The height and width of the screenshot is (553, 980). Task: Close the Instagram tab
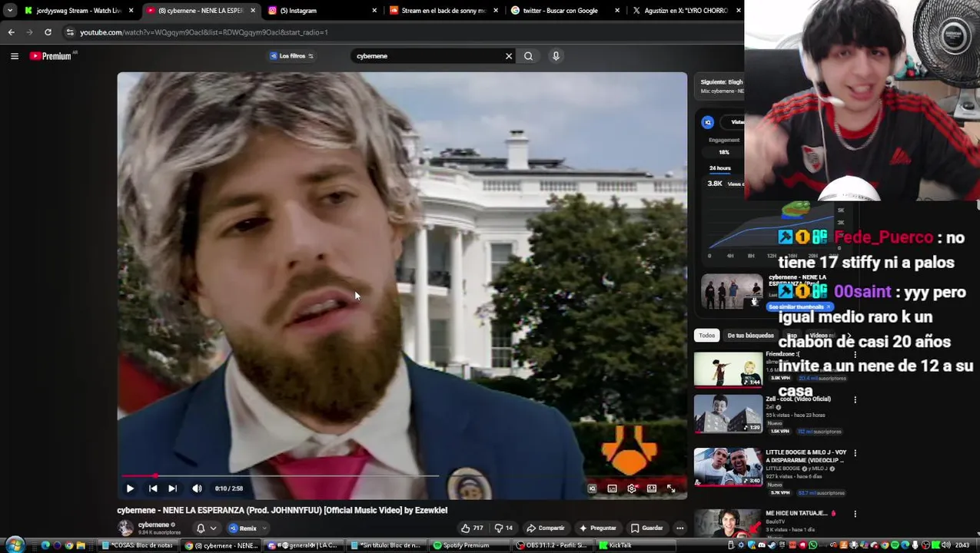374,11
